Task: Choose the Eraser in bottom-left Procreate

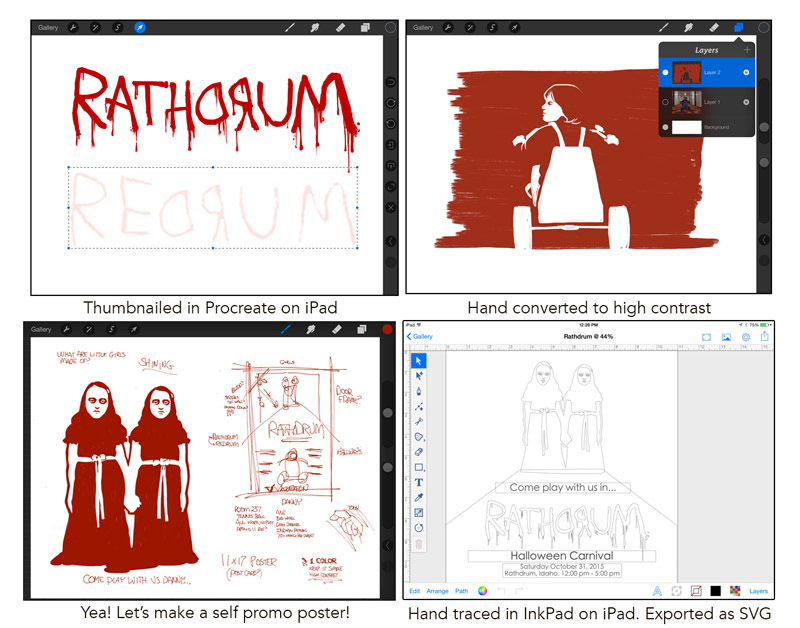Action: pos(337,330)
